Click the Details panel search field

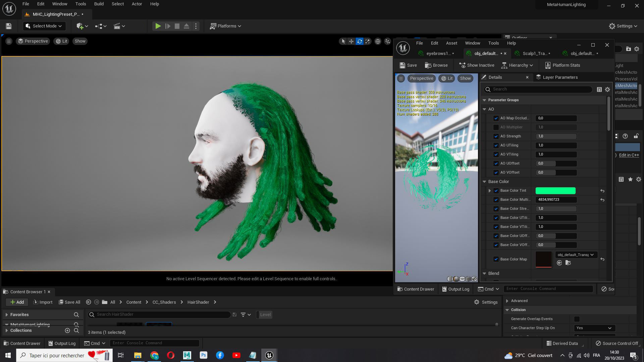(538, 89)
